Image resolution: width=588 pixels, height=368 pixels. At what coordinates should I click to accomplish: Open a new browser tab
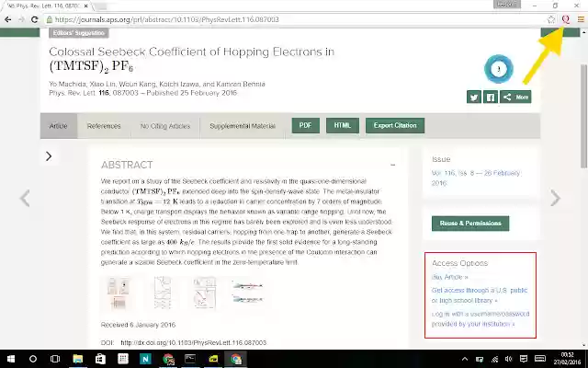[x=100, y=6]
